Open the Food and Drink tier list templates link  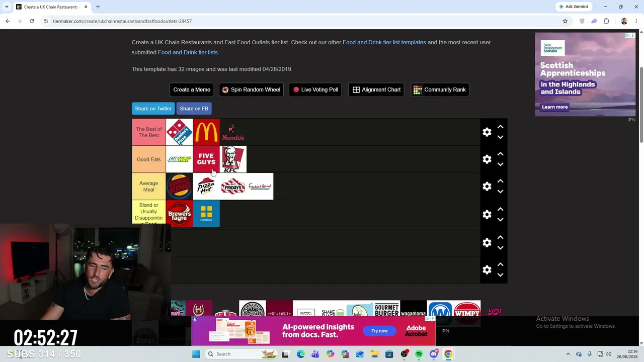[384, 42]
